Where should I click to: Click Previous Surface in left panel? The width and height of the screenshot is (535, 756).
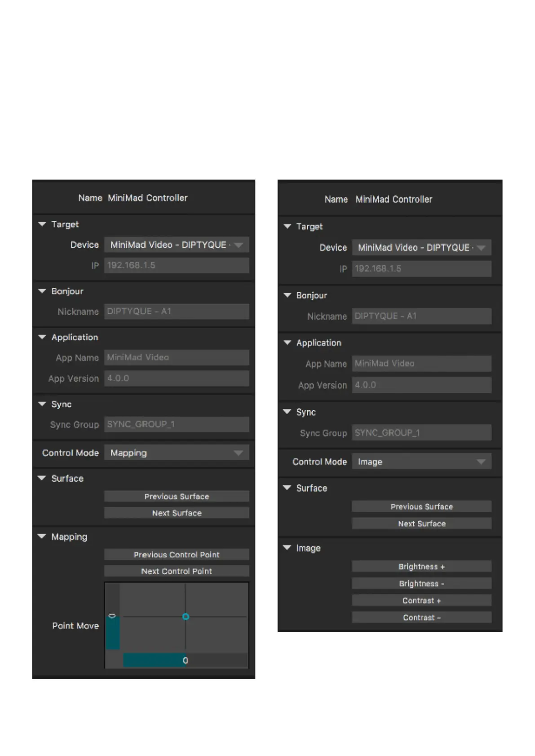pos(177,496)
